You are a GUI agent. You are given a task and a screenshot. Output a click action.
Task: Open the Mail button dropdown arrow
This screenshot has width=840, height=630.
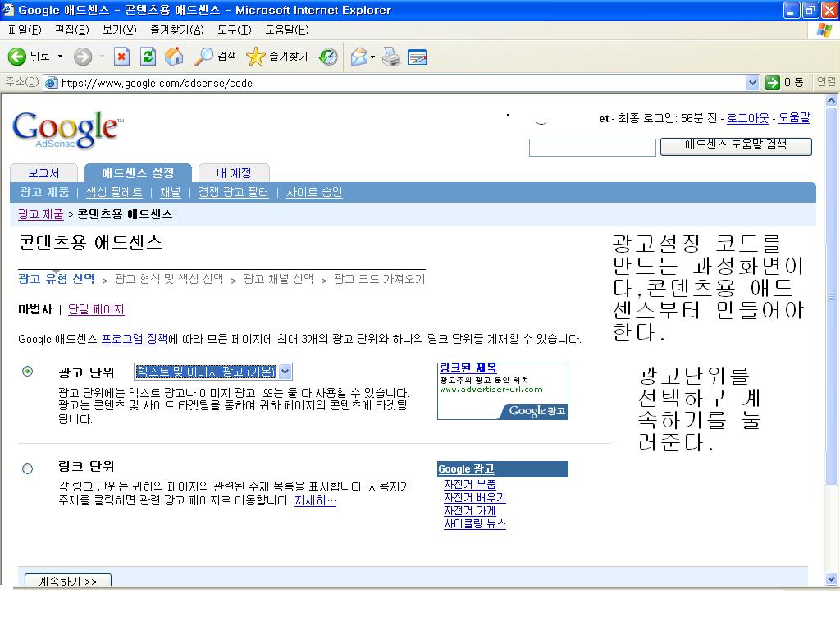[x=373, y=57]
